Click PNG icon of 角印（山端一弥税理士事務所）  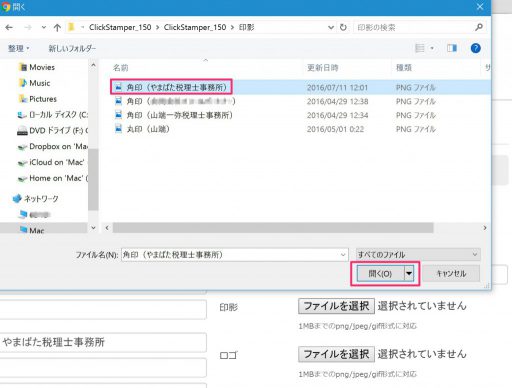coord(118,115)
